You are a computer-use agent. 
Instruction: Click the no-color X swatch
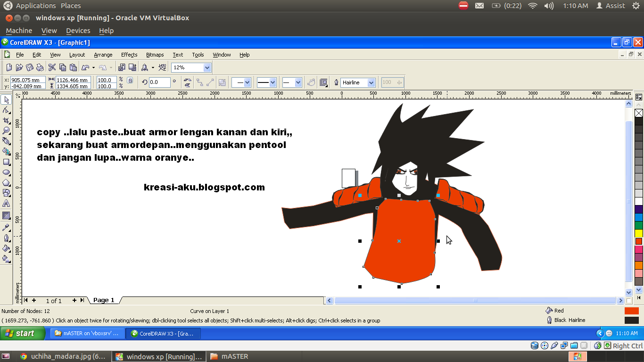639,113
